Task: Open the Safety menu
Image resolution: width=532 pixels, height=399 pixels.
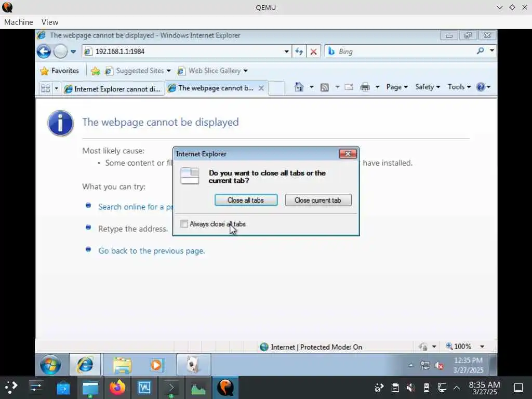Action: 428,87
